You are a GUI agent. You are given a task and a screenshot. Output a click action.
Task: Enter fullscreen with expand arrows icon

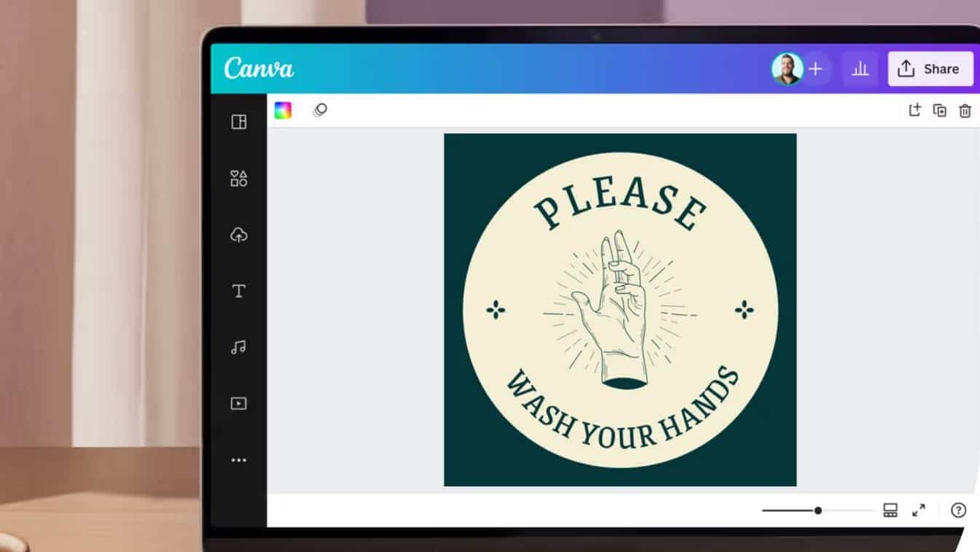coord(919,510)
